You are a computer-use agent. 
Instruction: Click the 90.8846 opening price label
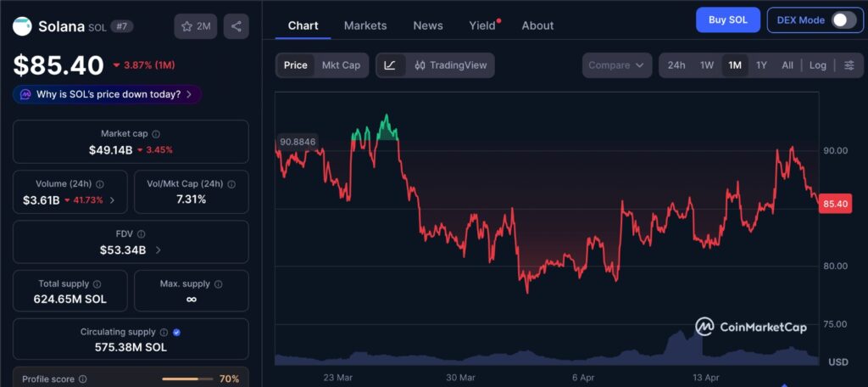(x=298, y=142)
